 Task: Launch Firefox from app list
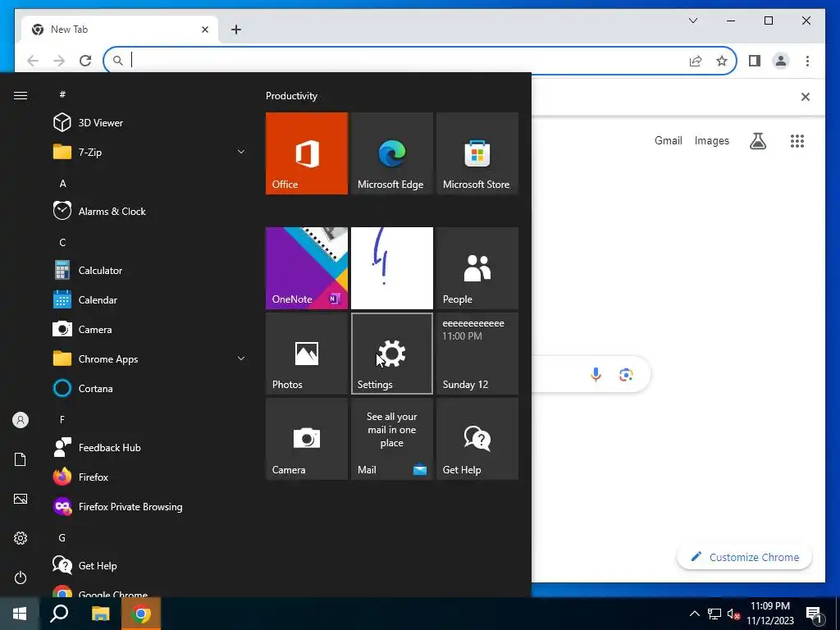pos(150,477)
